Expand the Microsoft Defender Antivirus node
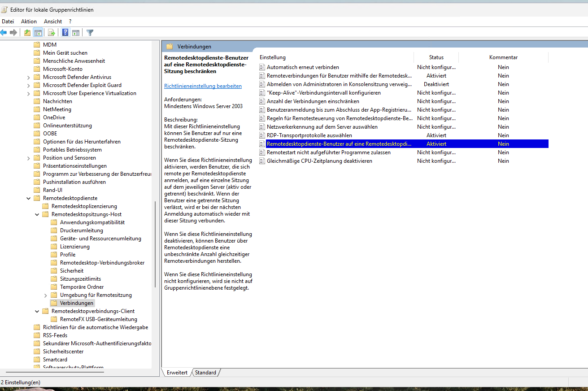 (29, 77)
